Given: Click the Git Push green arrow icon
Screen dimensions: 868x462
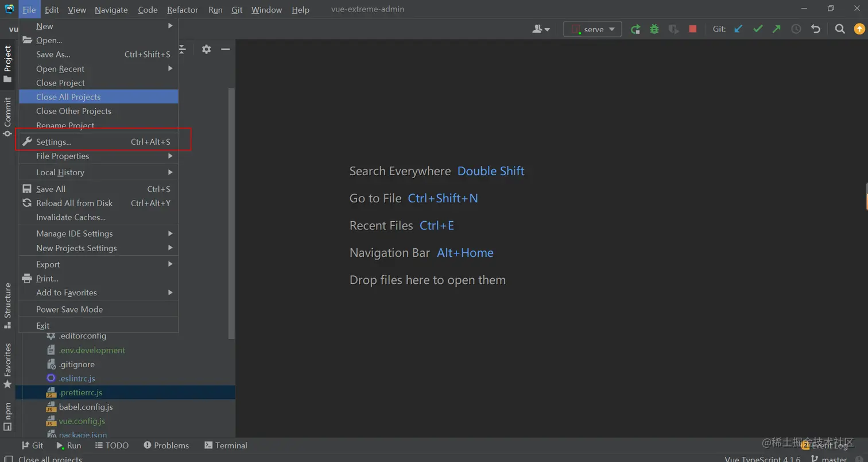Looking at the screenshot, I should [x=777, y=29].
